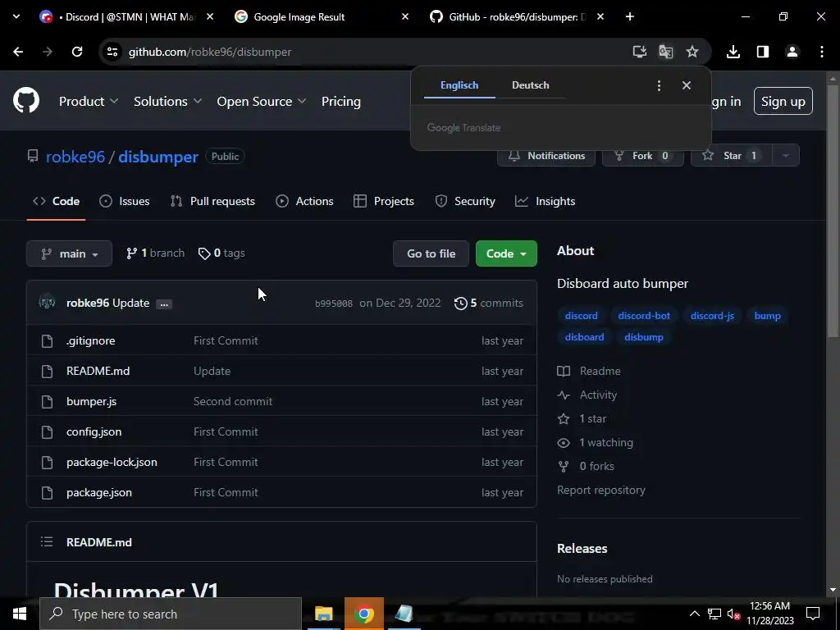Open the Windows Start menu
The width and height of the screenshot is (840, 630).
20,614
